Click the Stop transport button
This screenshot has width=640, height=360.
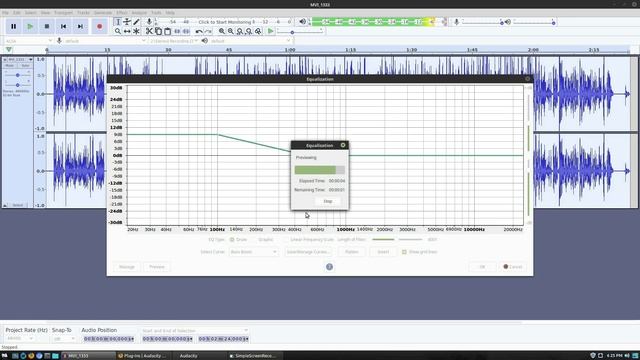47,27
